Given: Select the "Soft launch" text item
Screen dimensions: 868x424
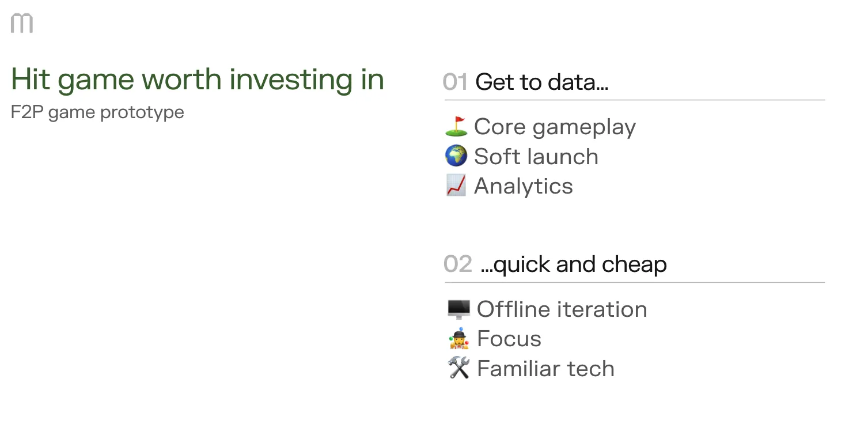Looking at the screenshot, I should 536,157.
